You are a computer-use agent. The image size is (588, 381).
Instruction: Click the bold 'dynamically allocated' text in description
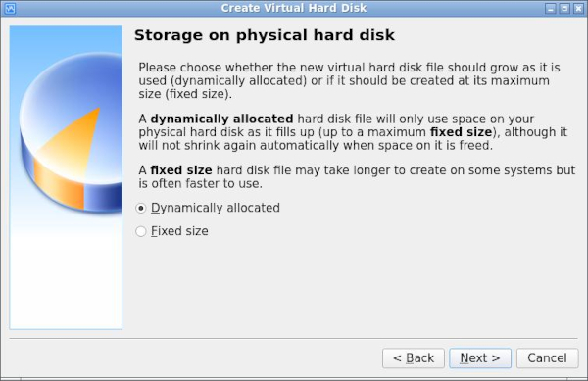click(x=221, y=119)
